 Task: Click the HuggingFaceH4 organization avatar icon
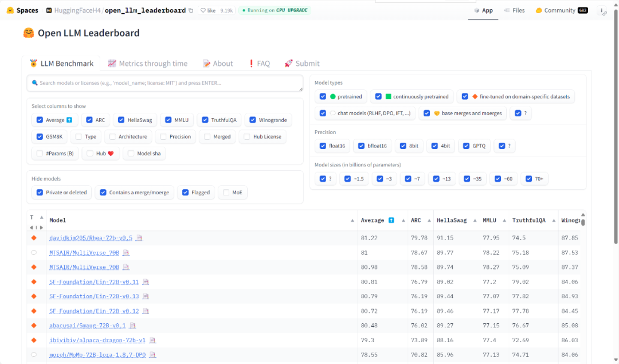coord(49,11)
